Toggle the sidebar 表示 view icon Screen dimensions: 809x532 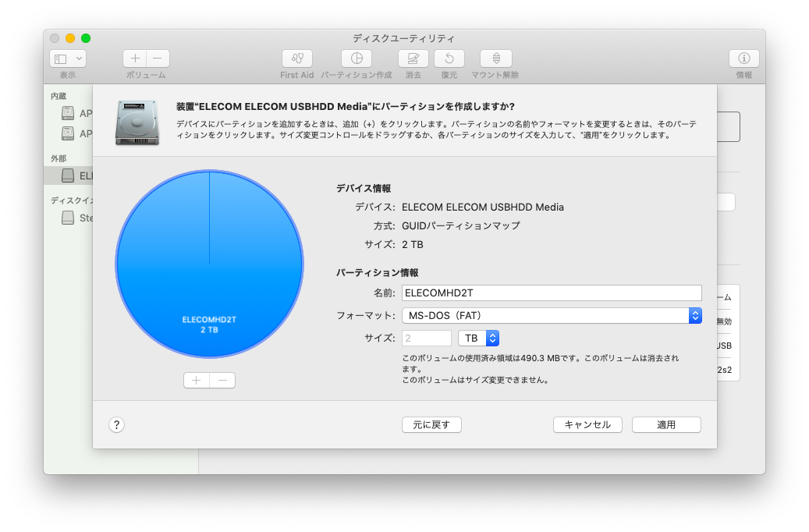coord(61,59)
